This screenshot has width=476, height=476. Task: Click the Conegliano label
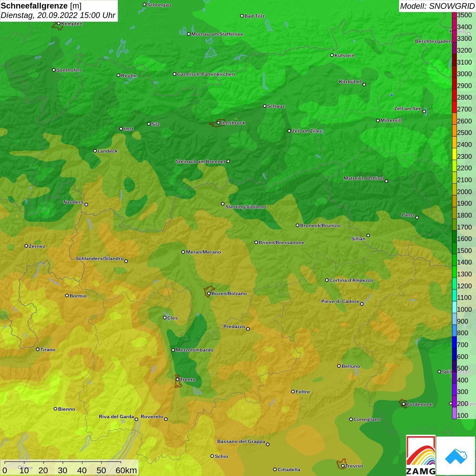(367, 419)
